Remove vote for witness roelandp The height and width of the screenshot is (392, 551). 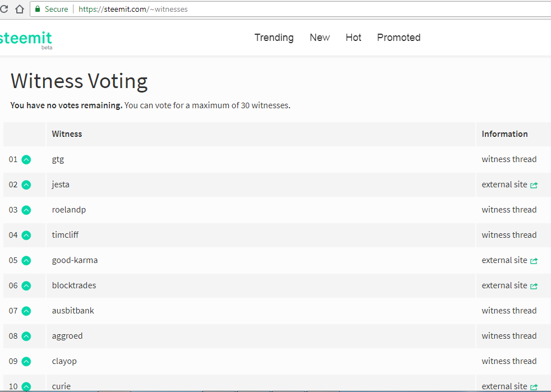point(26,210)
